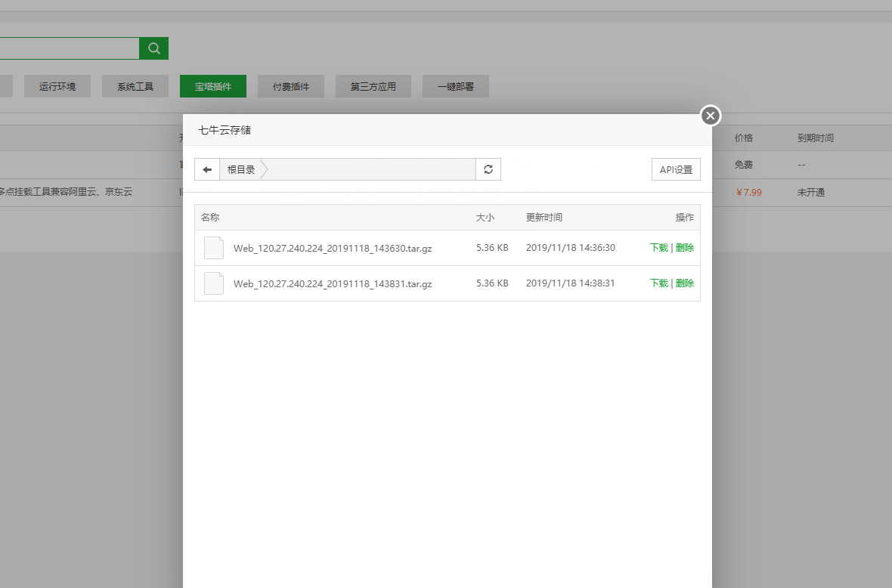Open 付费插件 tab
This screenshot has width=892, height=588.
click(x=291, y=86)
